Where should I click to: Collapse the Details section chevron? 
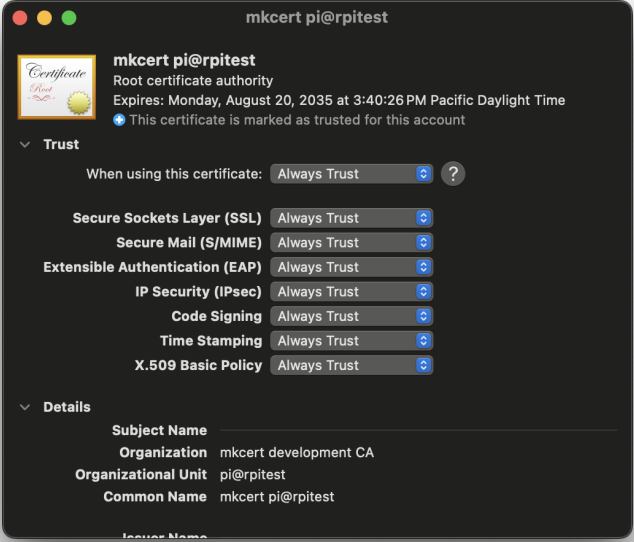tap(25, 407)
